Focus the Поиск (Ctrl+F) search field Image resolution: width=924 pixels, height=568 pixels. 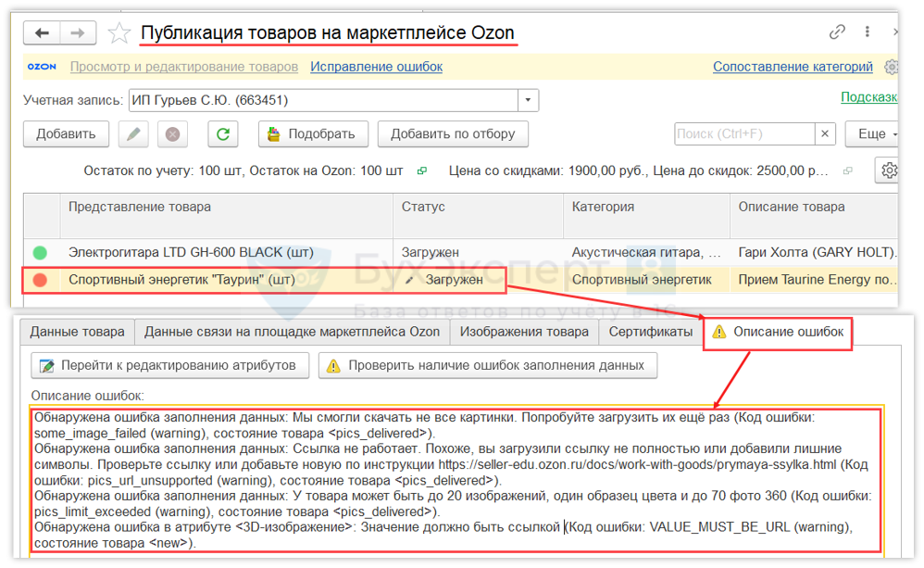tap(744, 133)
